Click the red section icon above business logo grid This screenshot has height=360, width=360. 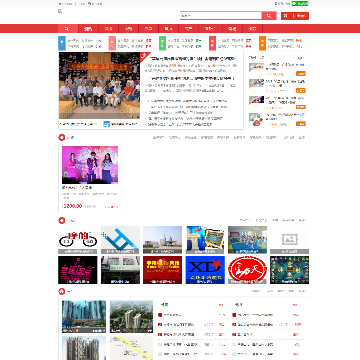[x=62, y=220]
